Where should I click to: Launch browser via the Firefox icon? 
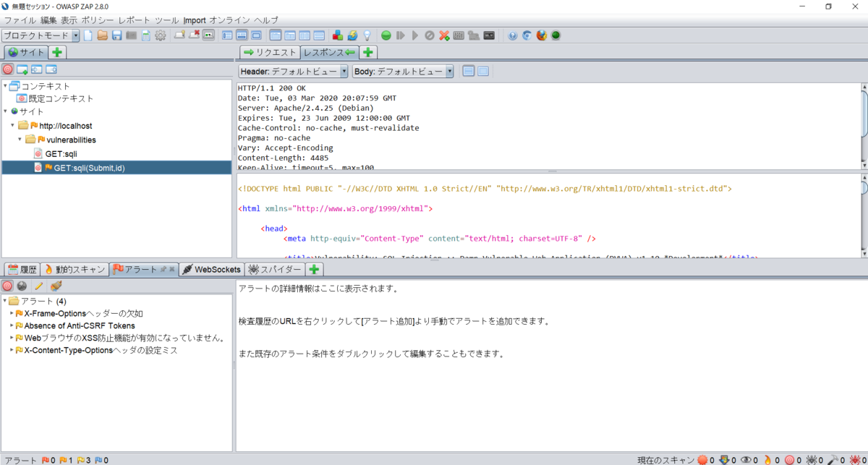[541, 35]
